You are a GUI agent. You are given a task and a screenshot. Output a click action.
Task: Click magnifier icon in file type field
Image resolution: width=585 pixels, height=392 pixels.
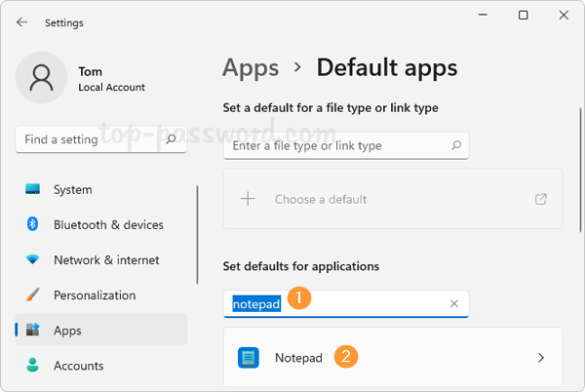click(x=455, y=145)
